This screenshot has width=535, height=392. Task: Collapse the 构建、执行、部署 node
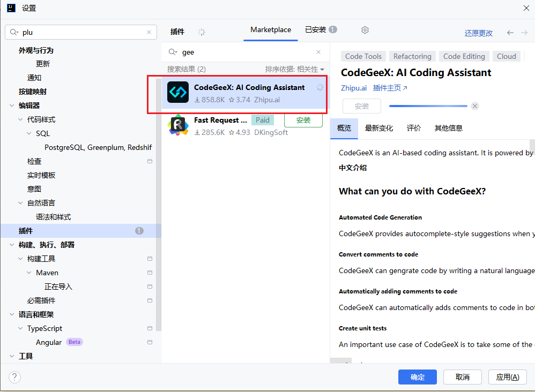(12, 245)
